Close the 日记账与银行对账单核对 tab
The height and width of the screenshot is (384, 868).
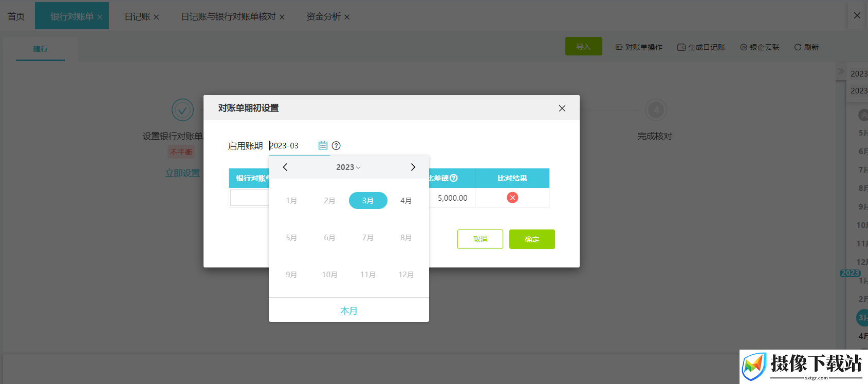282,17
